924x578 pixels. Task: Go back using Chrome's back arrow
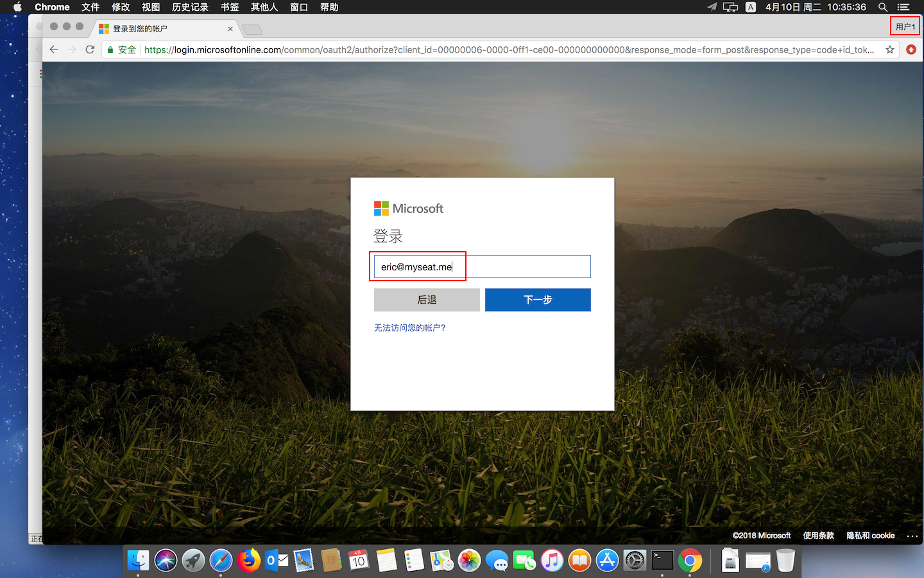pyautogui.click(x=54, y=49)
